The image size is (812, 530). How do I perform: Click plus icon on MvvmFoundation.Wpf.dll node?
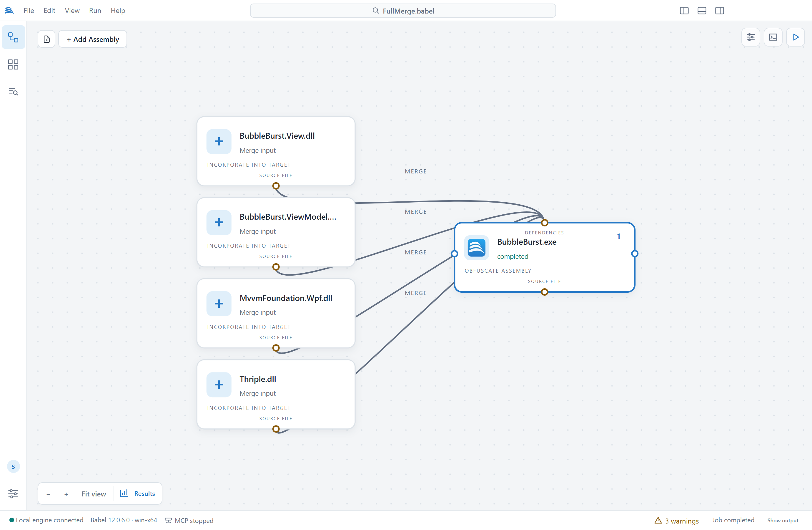[x=219, y=304]
